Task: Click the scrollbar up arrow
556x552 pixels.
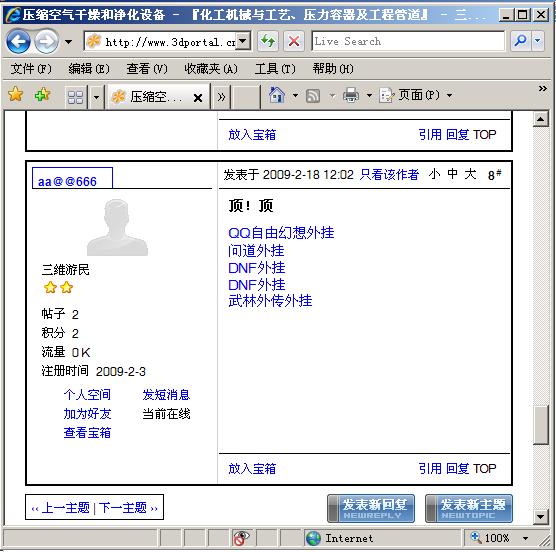Action: tap(541, 119)
